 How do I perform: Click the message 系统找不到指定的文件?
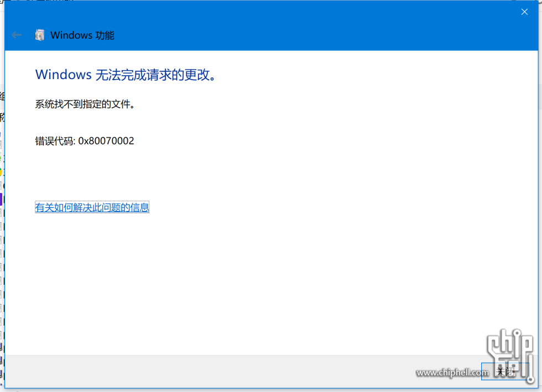click(x=85, y=104)
